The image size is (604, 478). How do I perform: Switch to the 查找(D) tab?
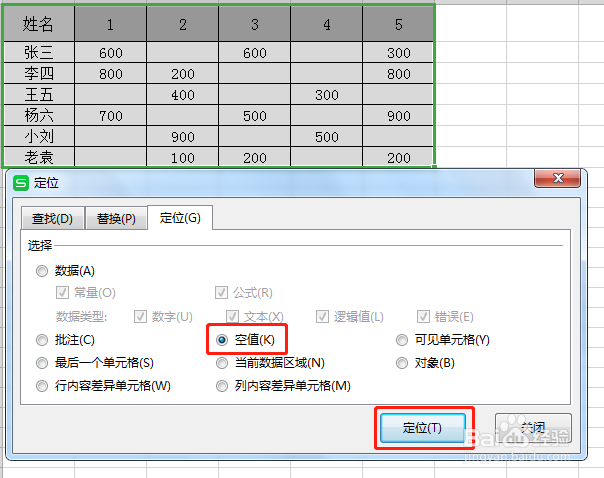coord(52,219)
